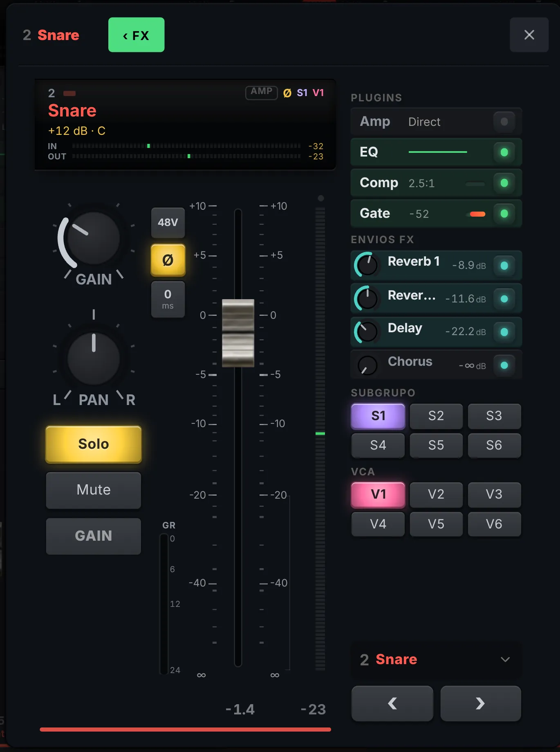Image resolution: width=560 pixels, height=752 pixels.
Task: Click the Chorus send level knob
Action: 367,365
